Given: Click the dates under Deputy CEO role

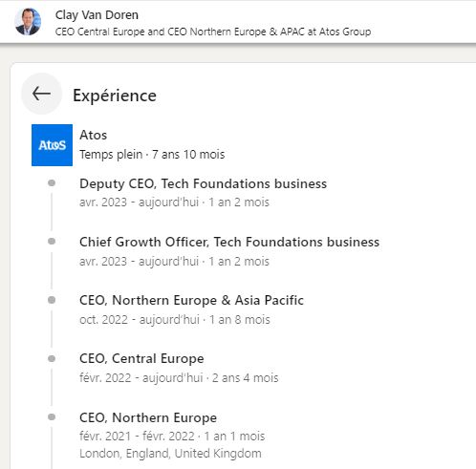Looking at the screenshot, I should [174, 203].
